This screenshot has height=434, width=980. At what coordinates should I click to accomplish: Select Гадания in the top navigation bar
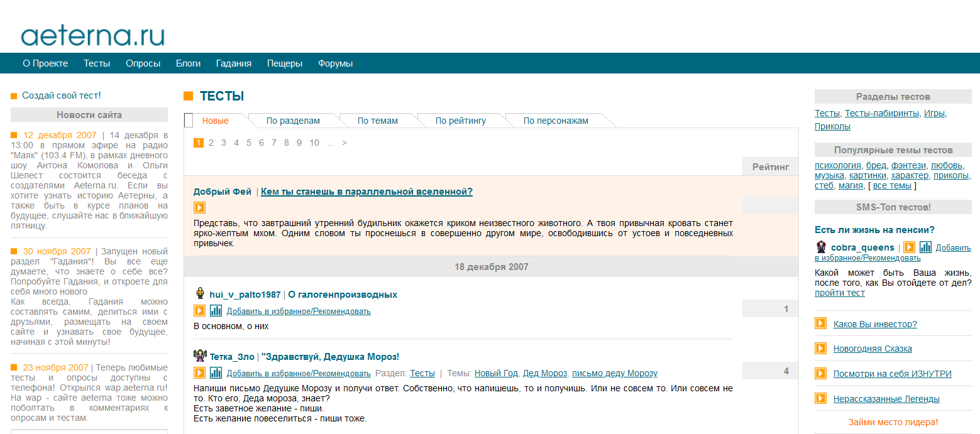pos(234,63)
